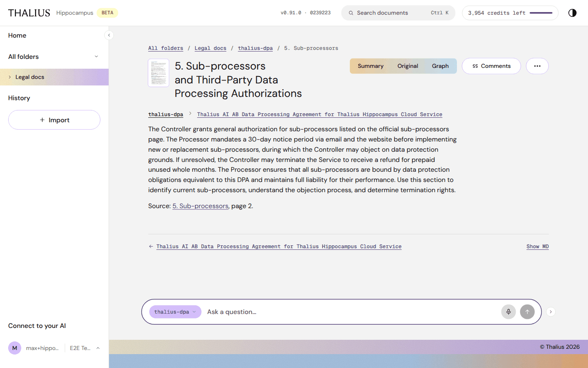Open Connect to your AI
Screen dimensions: 588x368
(x=37, y=326)
